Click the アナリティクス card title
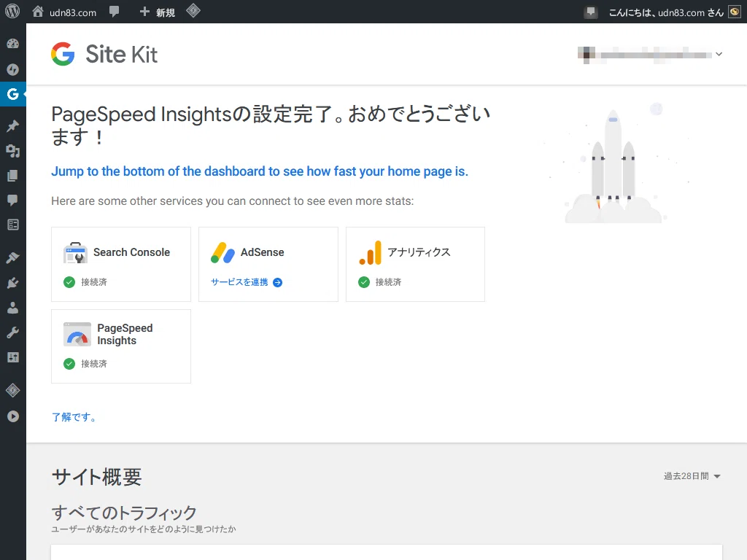The image size is (747, 560). click(419, 252)
